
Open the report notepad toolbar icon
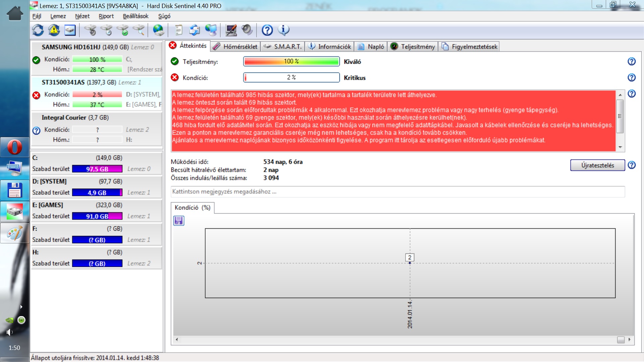[179, 30]
